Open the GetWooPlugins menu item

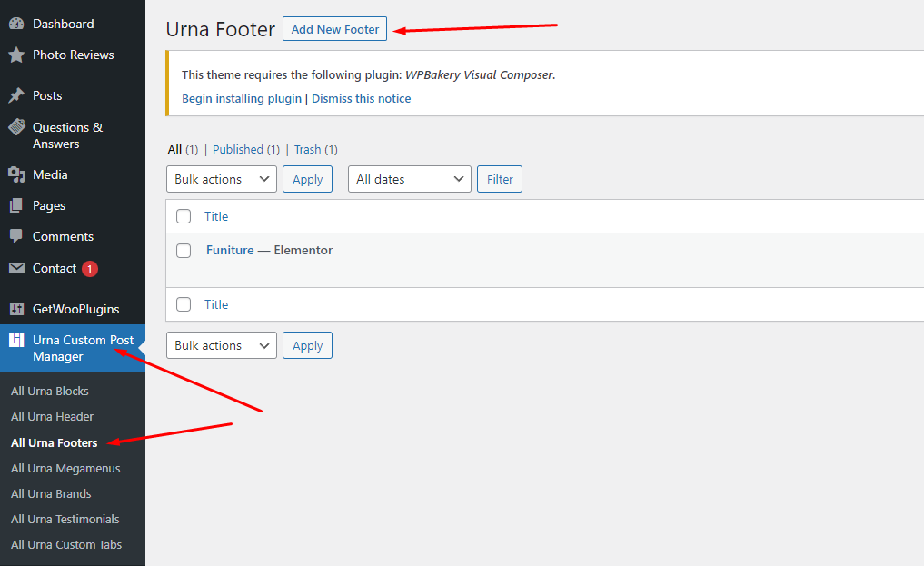[x=76, y=309]
